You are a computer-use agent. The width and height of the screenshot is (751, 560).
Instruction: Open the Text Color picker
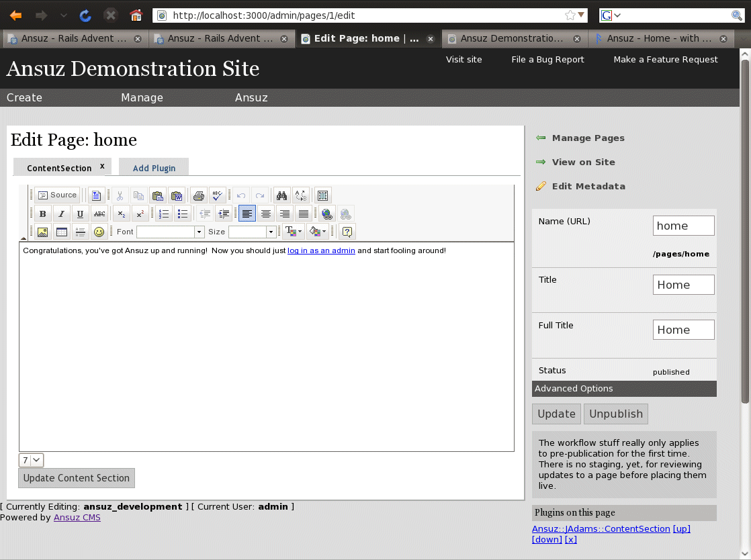click(x=293, y=232)
